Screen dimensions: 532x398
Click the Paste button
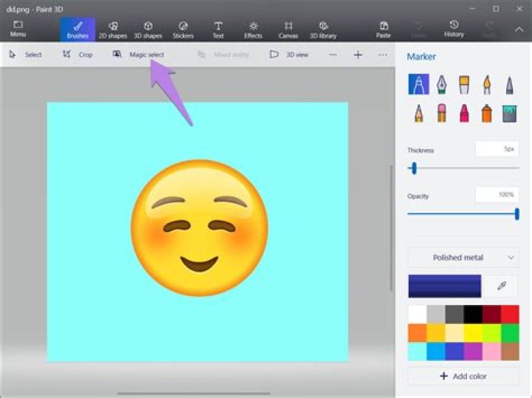383,30
